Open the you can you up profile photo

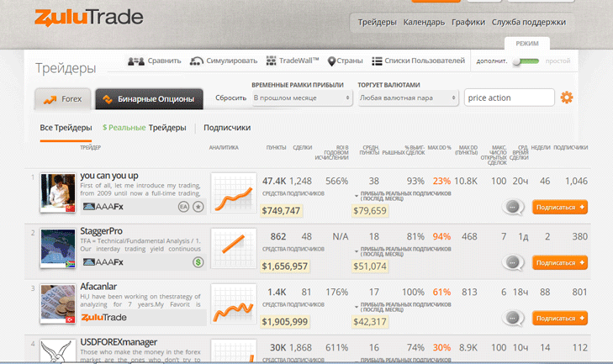pyautogui.click(x=59, y=193)
